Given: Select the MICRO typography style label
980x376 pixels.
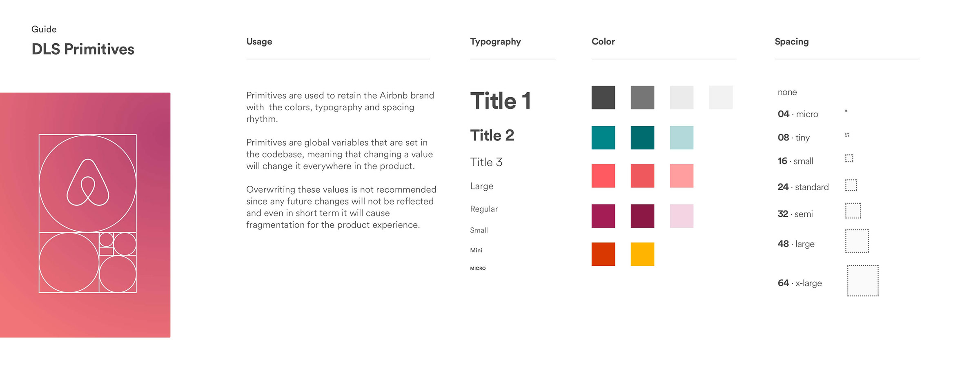Looking at the screenshot, I should (x=478, y=269).
